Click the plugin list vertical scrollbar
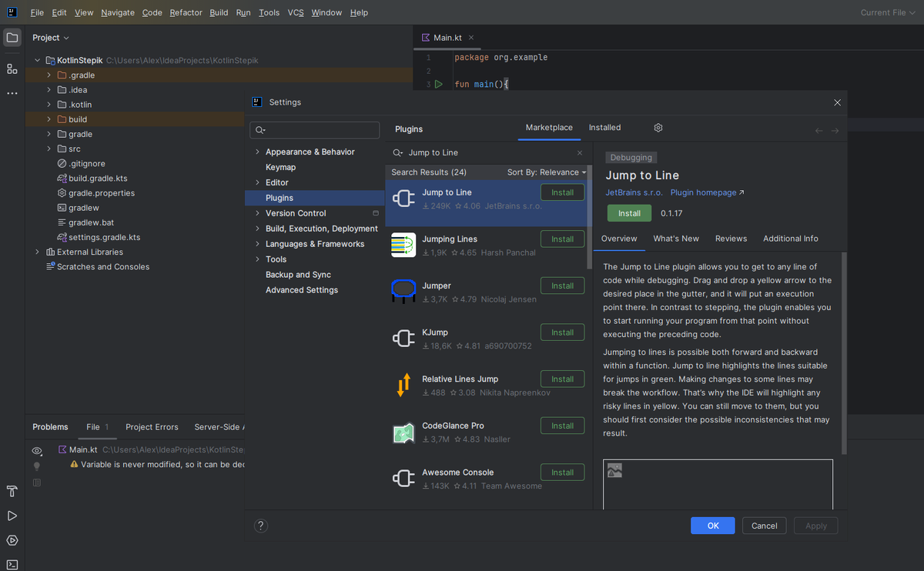 [590, 215]
